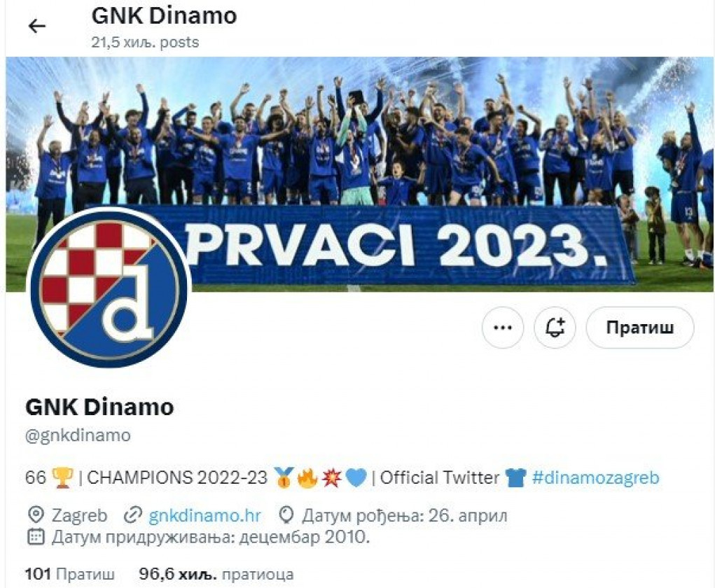Click the balloon birth date icon
715x588 pixels.
(286, 515)
